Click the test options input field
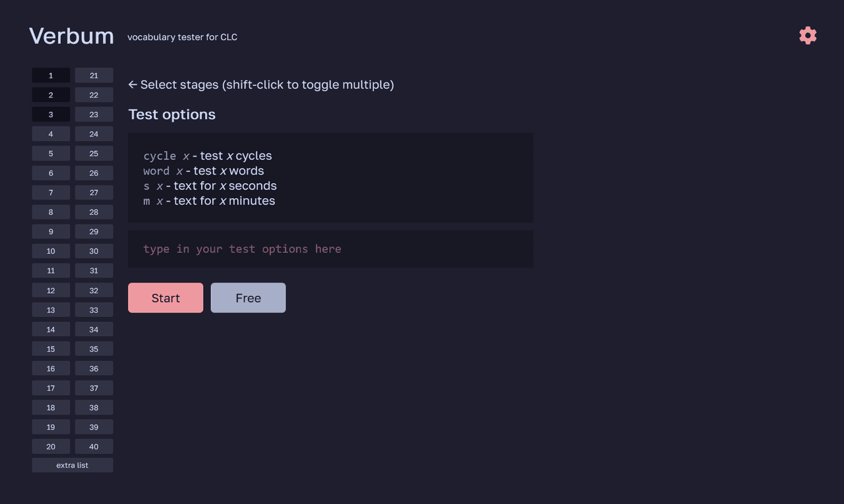Screen dimensions: 844x504 (330, 249)
